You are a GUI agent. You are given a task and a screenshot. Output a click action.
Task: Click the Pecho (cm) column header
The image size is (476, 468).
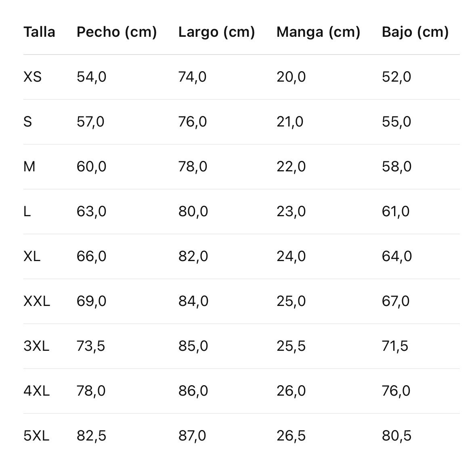pos(117,32)
